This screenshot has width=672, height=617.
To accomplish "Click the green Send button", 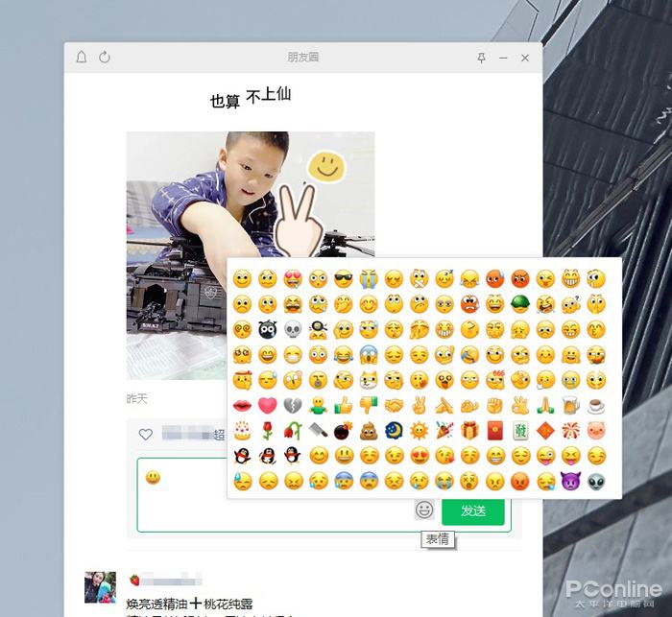I will tap(472, 510).
